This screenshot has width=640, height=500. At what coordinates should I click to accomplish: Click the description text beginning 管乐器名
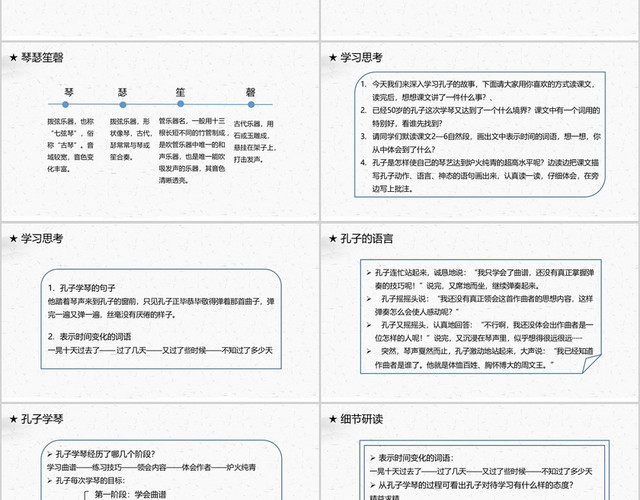tap(192, 151)
